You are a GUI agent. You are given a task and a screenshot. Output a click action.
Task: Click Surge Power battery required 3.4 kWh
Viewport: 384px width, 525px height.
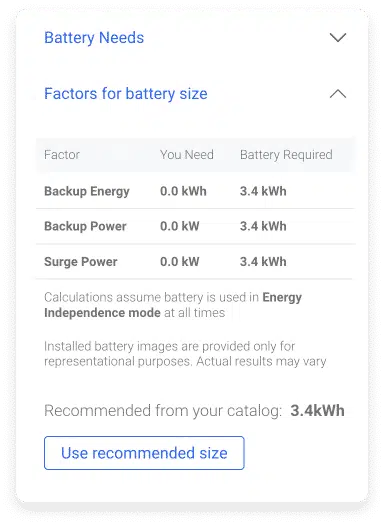[263, 261]
